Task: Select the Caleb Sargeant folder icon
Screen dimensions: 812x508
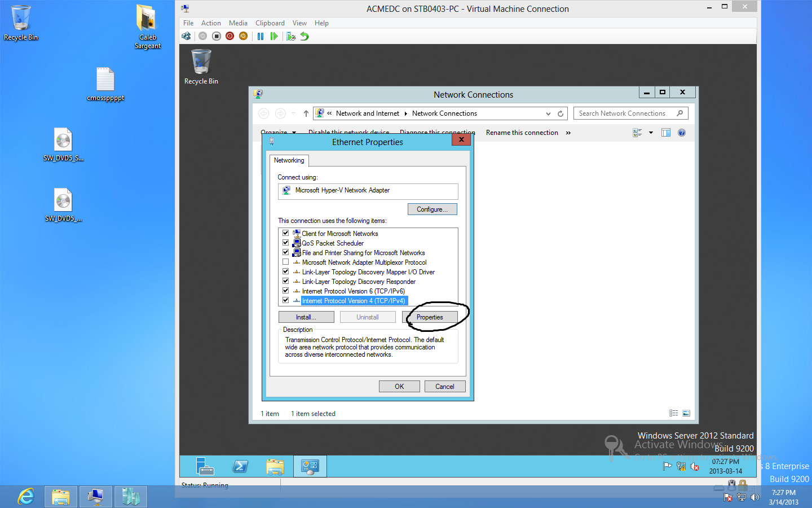Action: coord(148,27)
